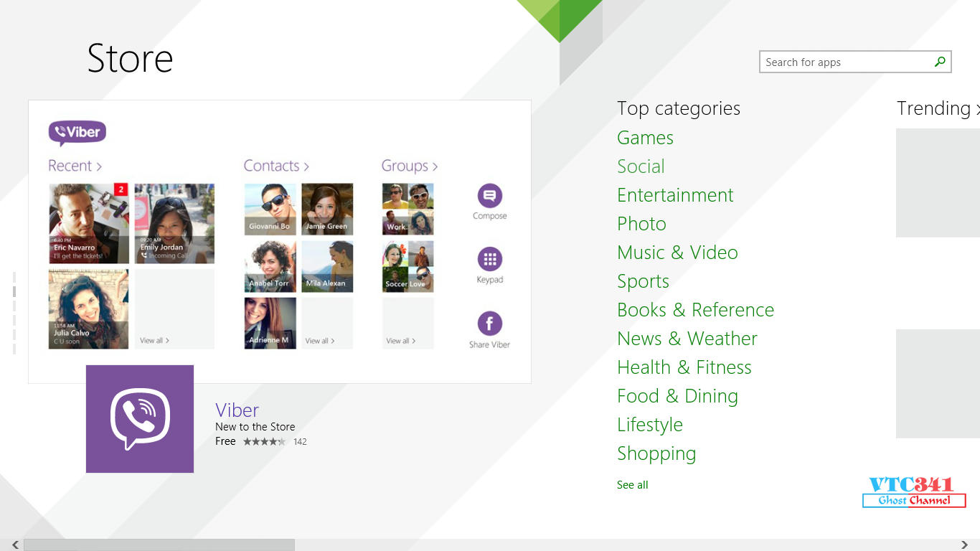Click View all under Groups
The image size is (980, 551).
pos(400,341)
